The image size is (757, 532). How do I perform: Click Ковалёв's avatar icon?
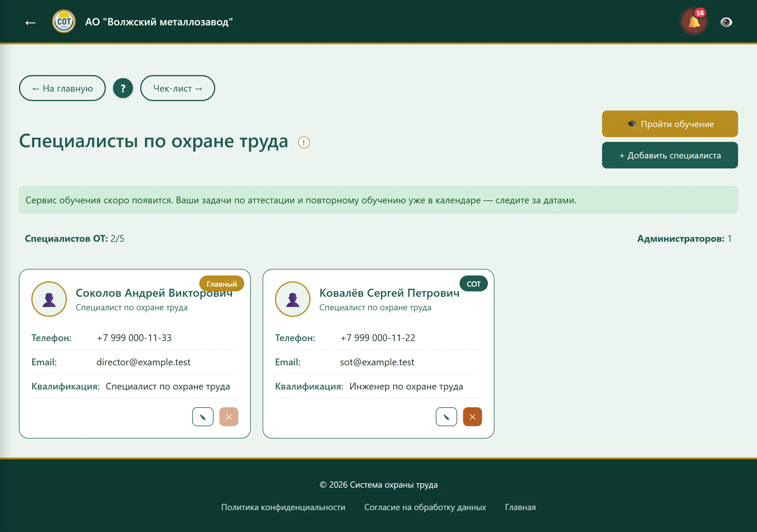pyautogui.click(x=293, y=299)
